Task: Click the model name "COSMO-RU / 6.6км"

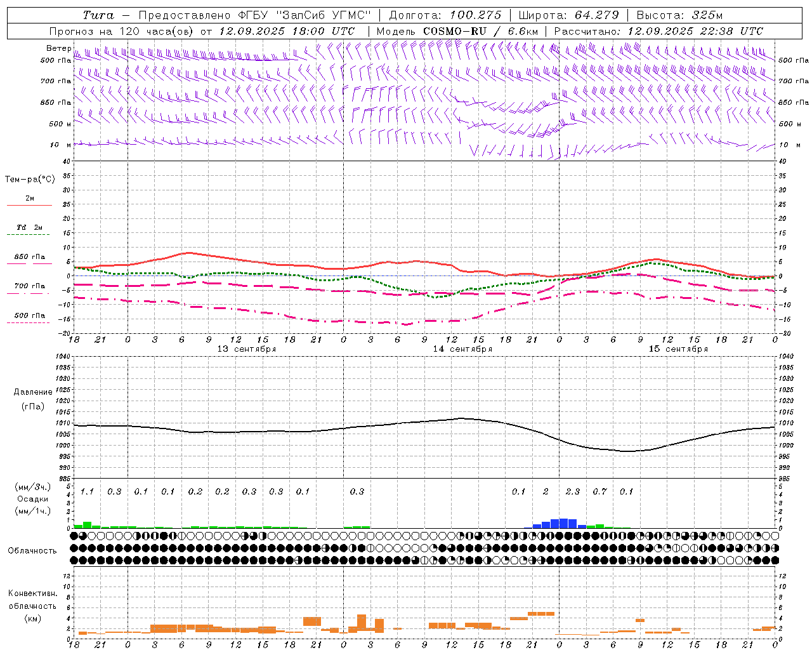Action: (x=481, y=31)
